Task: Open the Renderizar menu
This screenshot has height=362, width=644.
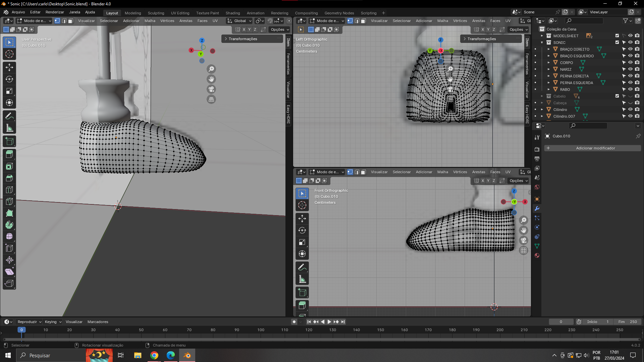Action: pos(55,12)
